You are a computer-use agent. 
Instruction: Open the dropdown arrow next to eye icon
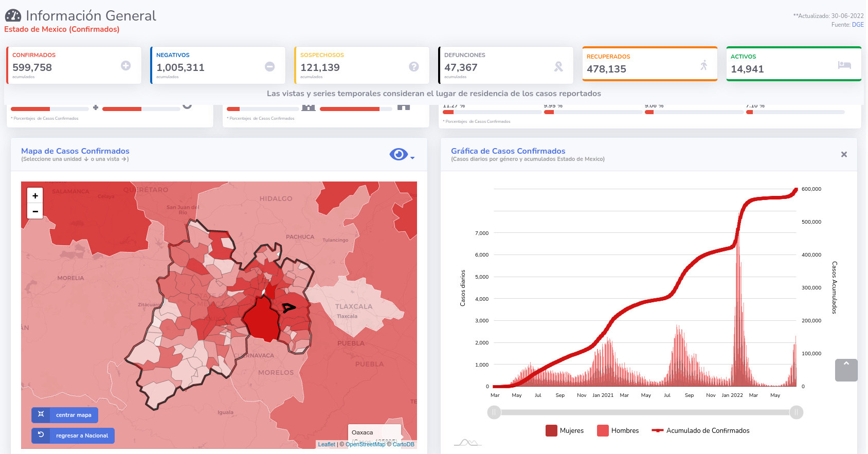coord(412,158)
